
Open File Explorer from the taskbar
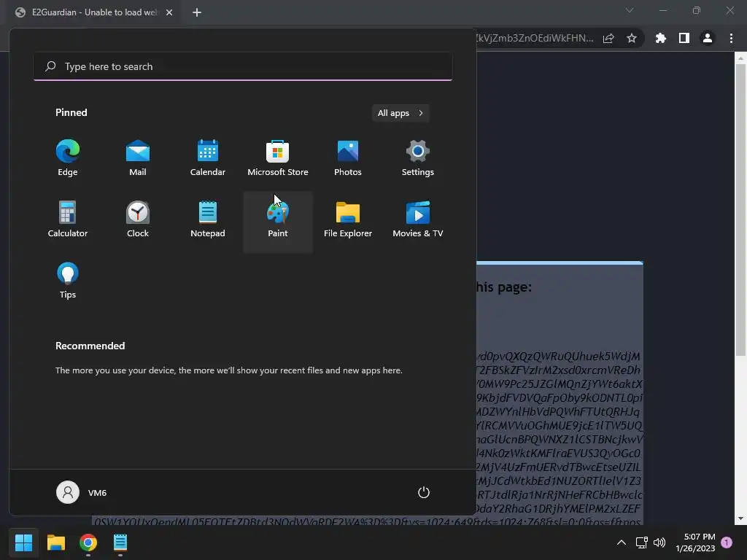pyautogui.click(x=55, y=542)
